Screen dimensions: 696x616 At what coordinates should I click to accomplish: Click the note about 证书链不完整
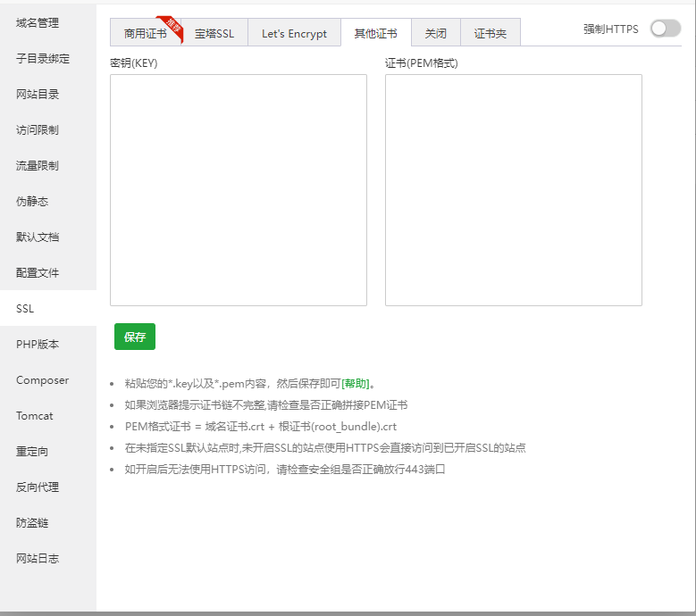(266, 405)
